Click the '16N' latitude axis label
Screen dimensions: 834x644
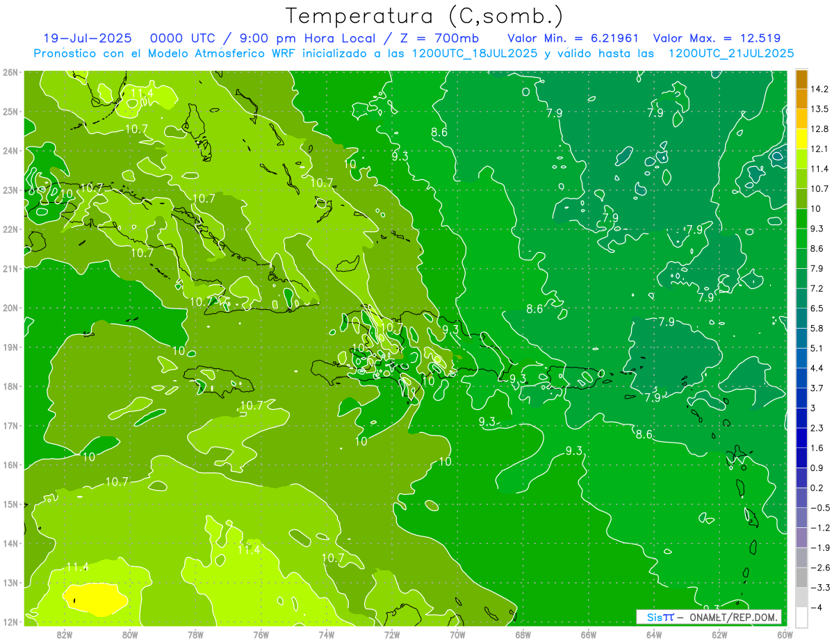(10, 465)
